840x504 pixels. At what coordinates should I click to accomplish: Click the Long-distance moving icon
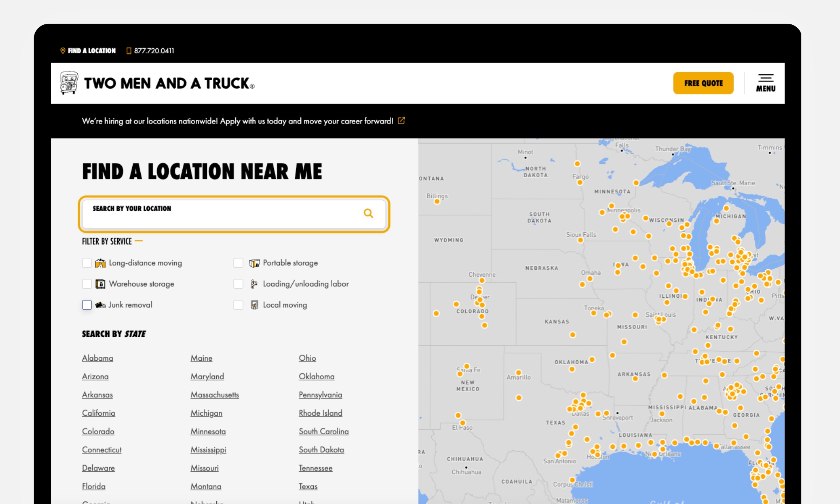[100, 263]
